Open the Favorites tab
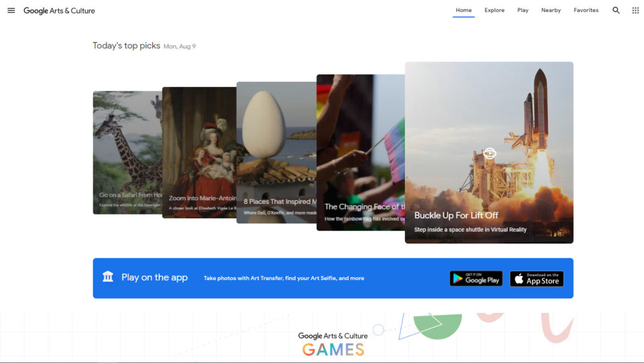644x363 pixels. click(x=586, y=10)
